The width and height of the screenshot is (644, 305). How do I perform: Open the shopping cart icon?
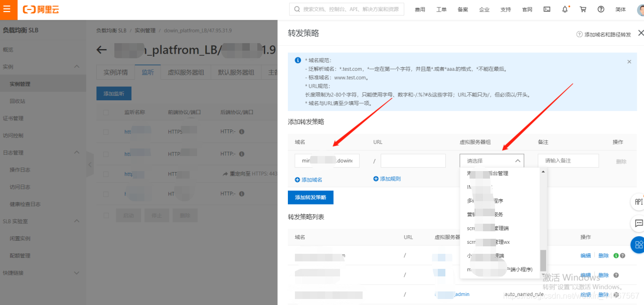[583, 9]
